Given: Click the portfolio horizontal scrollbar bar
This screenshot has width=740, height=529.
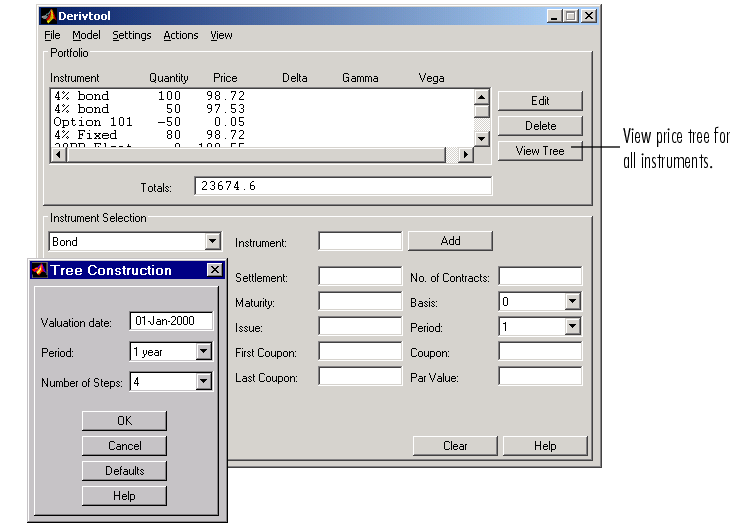Looking at the screenshot, I should [x=256, y=154].
